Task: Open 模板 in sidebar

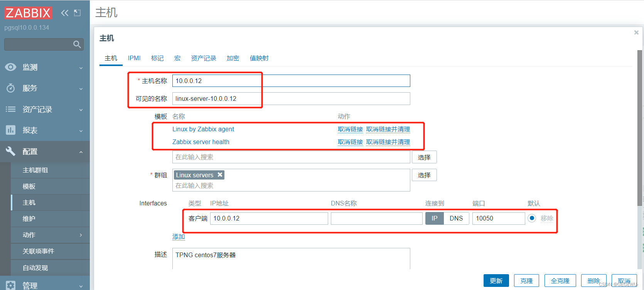Action: tap(50, 186)
